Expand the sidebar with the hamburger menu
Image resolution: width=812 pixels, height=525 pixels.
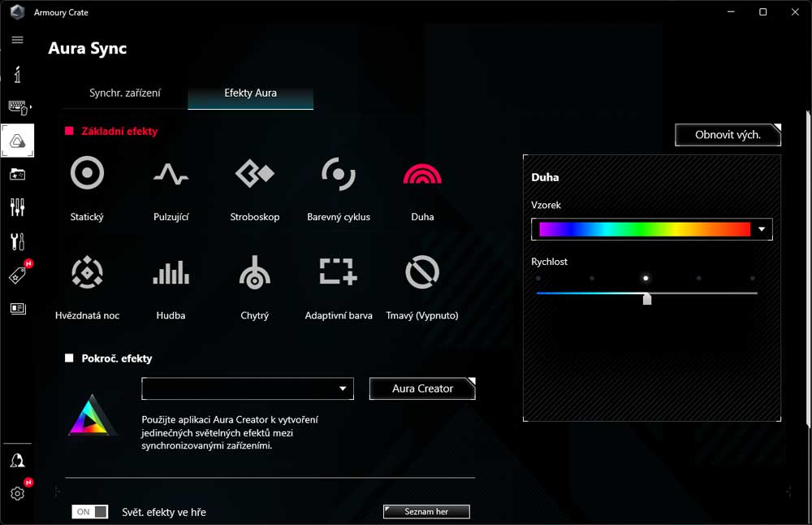coord(17,40)
